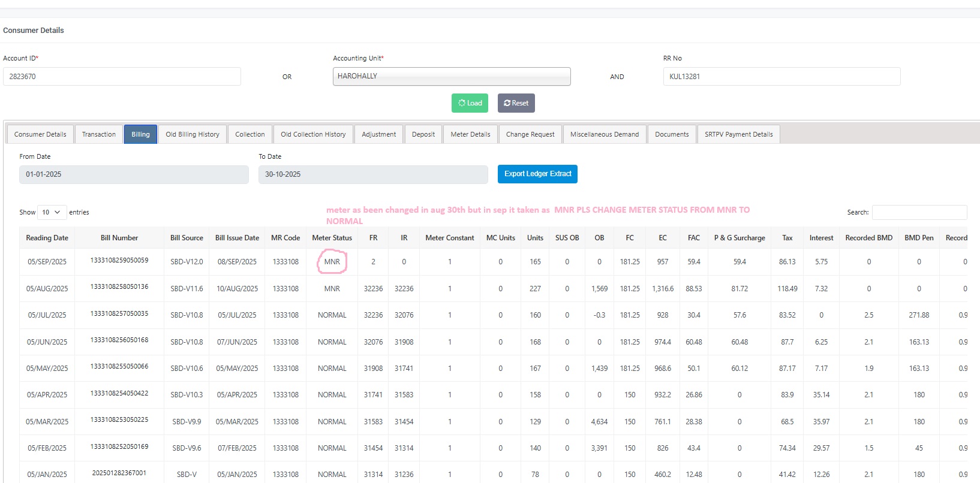
Task: Sort by the Reading Date column header
Action: tap(47, 238)
